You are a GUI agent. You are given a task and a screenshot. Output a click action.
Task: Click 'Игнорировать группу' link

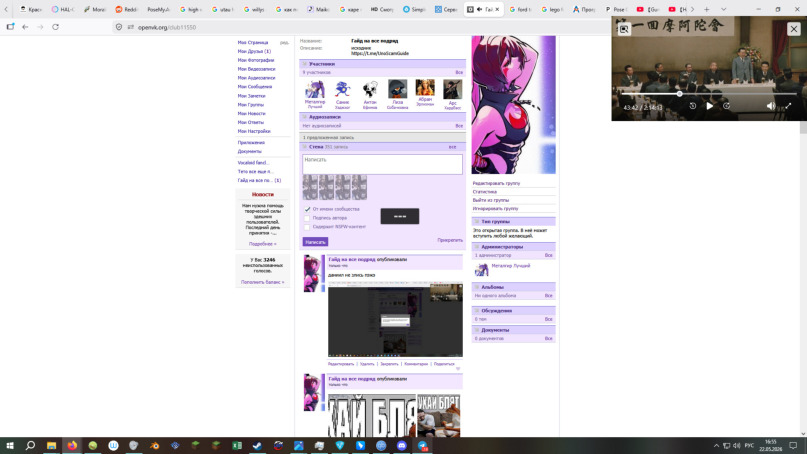(495, 208)
